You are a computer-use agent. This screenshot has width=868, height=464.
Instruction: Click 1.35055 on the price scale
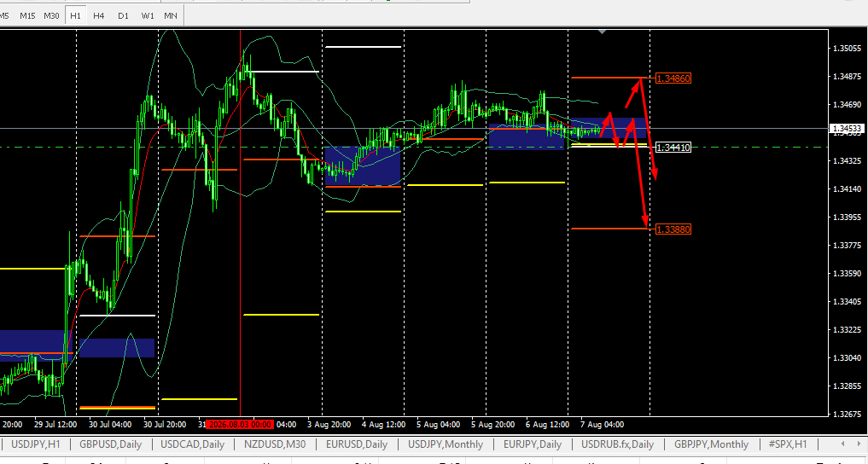click(847, 49)
